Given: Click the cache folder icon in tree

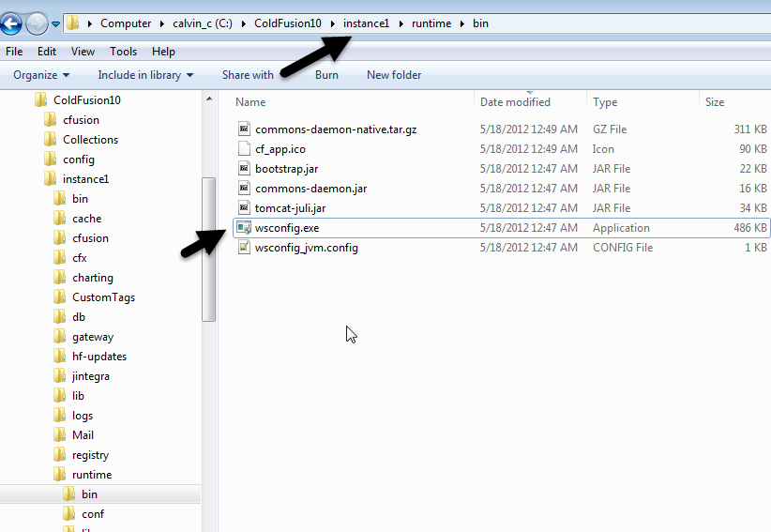Looking at the screenshot, I should pos(59,218).
